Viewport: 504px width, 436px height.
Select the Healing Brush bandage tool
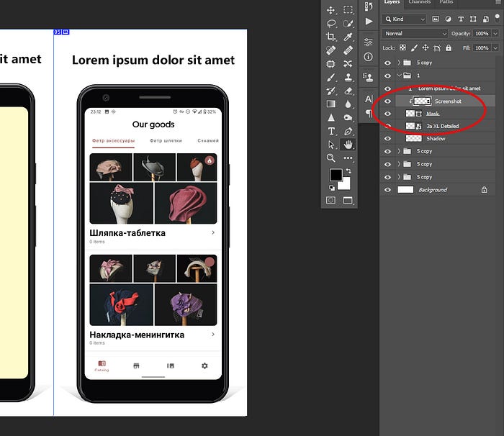point(348,50)
